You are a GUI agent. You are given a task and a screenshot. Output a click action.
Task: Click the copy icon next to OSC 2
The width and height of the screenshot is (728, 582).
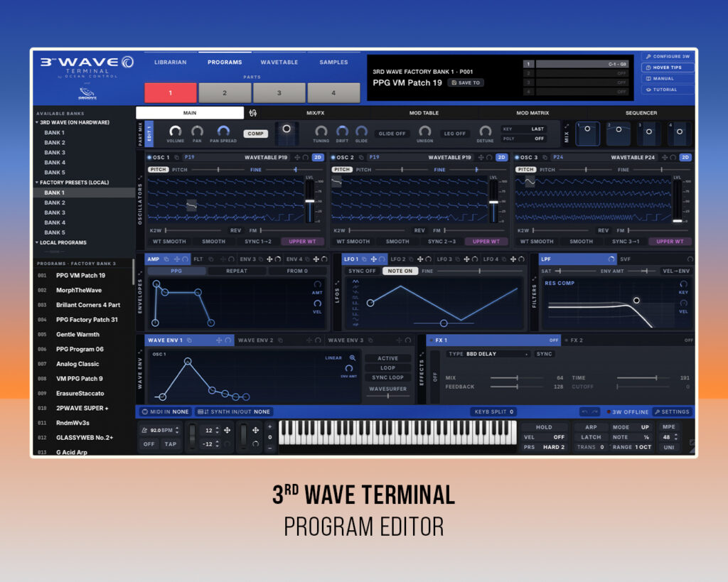point(361,157)
